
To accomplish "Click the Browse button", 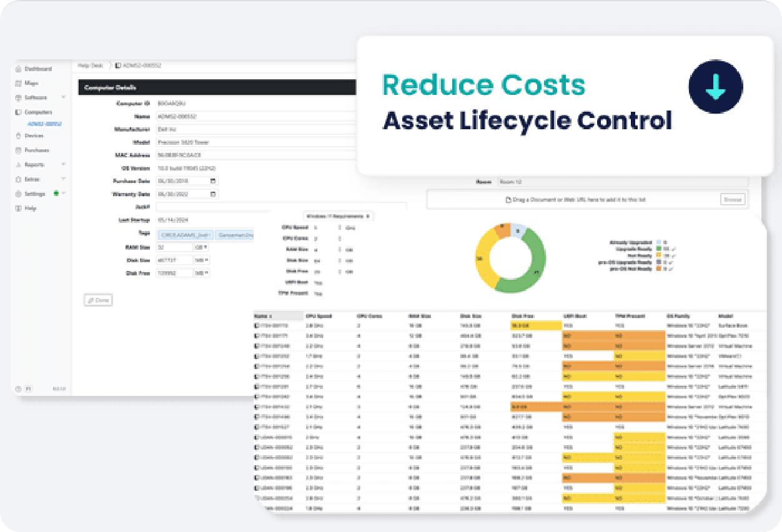I will pos(733,200).
